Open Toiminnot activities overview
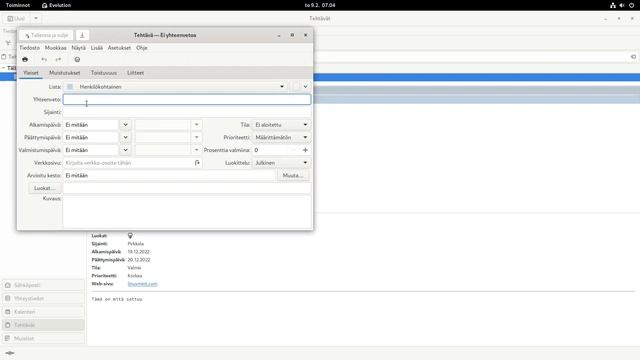640x360 pixels. coord(18,5)
